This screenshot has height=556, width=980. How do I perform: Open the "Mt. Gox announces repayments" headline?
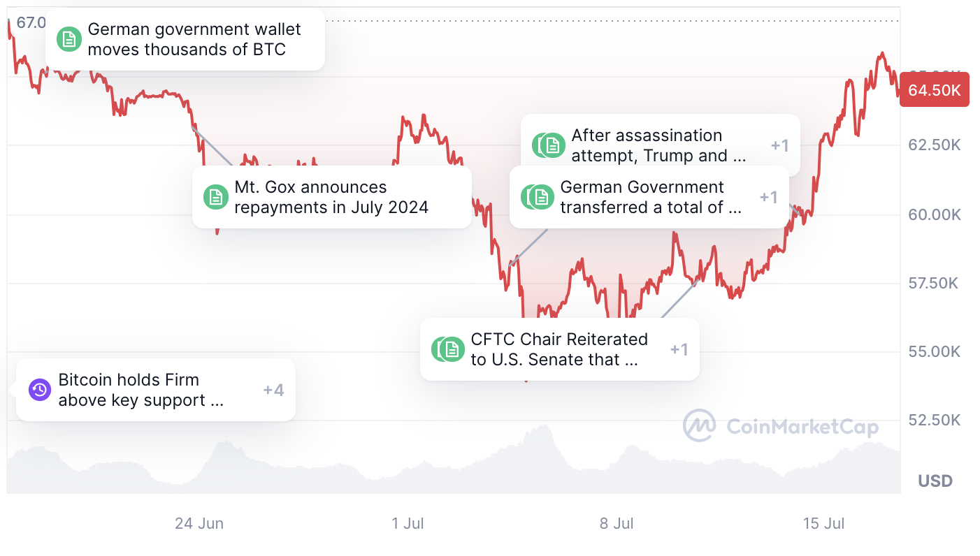pyautogui.click(x=331, y=197)
